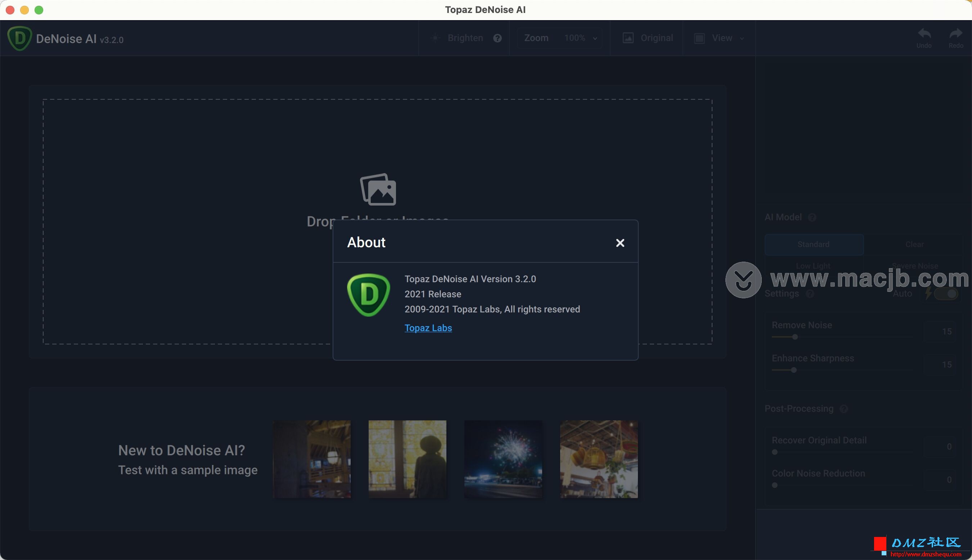Open the Settings help icon

tap(810, 294)
